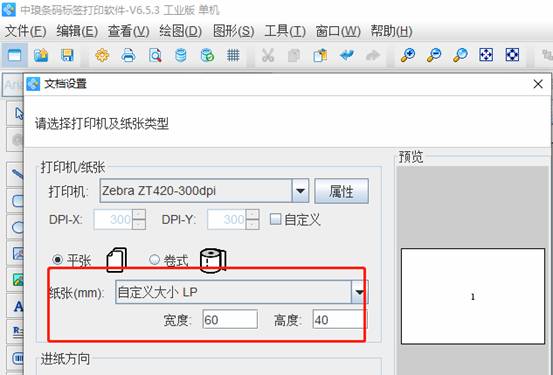Click the Cut scissors icon
Viewport: 553px width, 375px height.
268,55
